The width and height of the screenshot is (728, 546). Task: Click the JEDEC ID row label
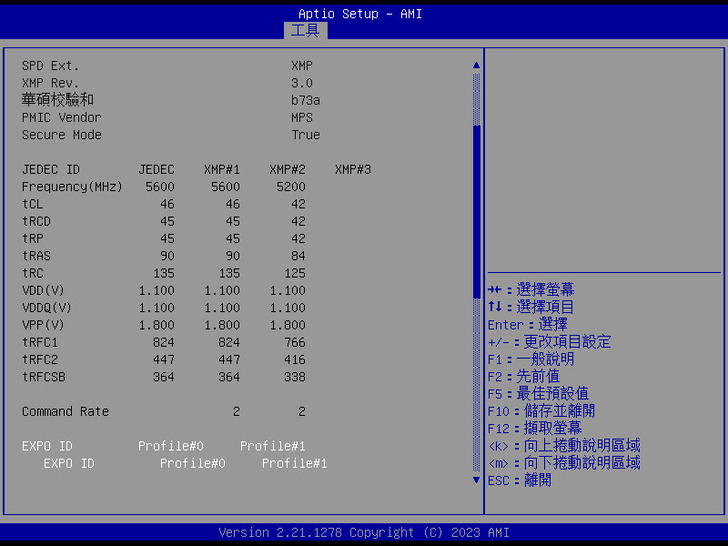pos(51,169)
